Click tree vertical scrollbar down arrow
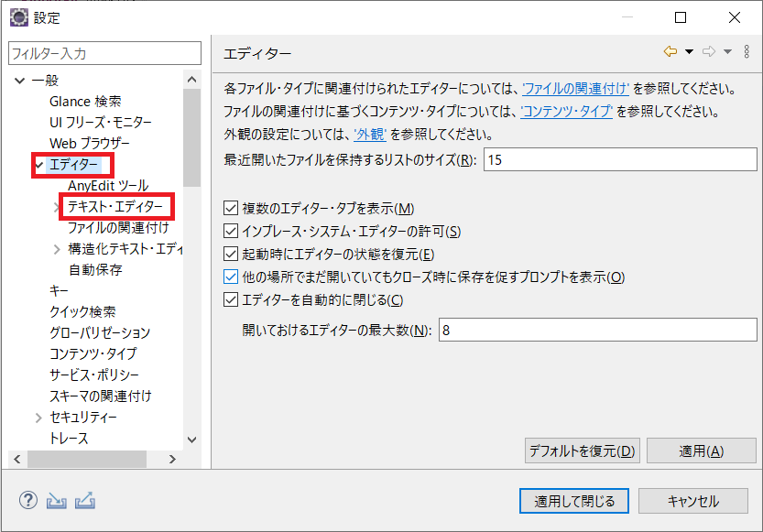Viewport: 763px width, 532px height. click(x=192, y=440)
